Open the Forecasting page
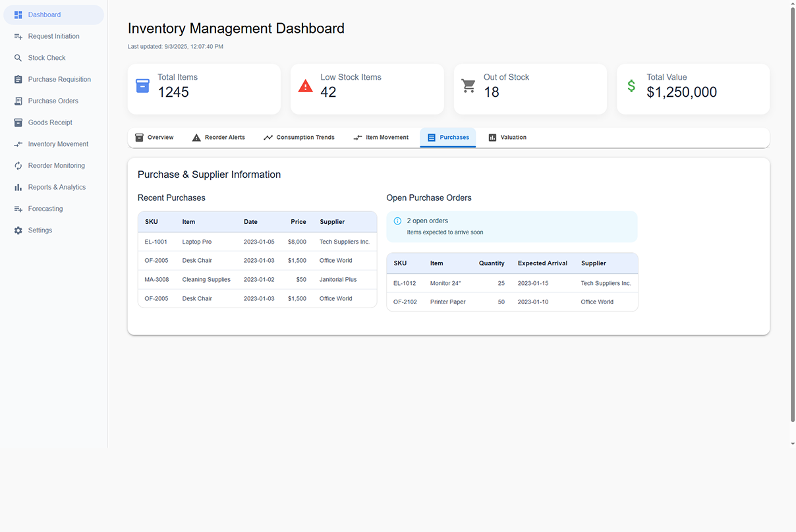 point(54,209)
